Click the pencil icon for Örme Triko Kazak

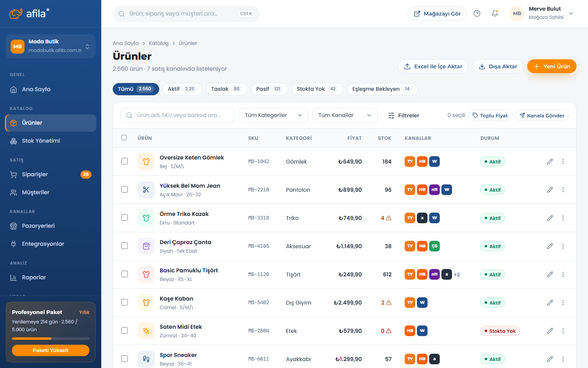(x=550, y=218)
